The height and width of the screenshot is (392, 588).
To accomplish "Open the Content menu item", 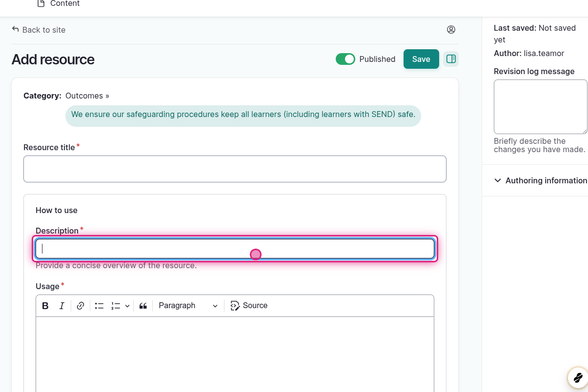I will (59, 4).
